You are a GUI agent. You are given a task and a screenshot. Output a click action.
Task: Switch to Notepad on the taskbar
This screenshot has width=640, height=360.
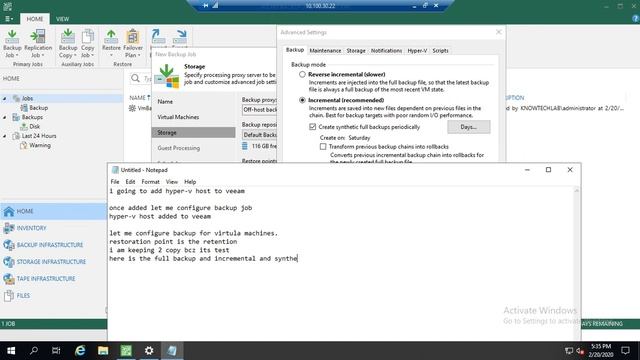pos(172,351)
